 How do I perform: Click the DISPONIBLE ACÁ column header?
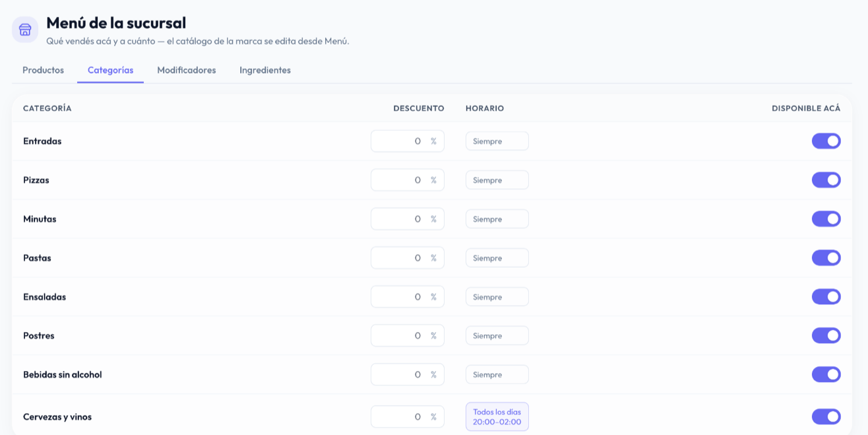[x=806, y=108]
